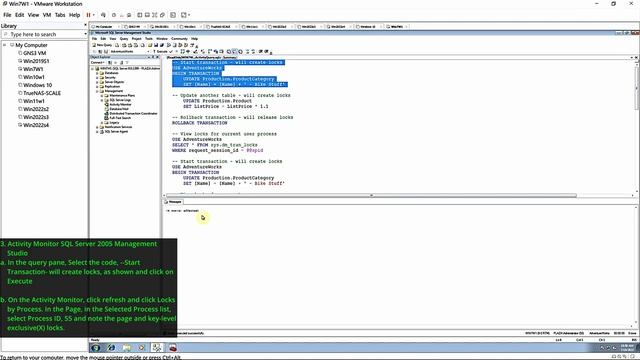Image resolution: width=640 pixels, height=360 pixels.
Task: Switch to the TrueNAS-SCALE VM tab
Action: click(x=220, y=27)
